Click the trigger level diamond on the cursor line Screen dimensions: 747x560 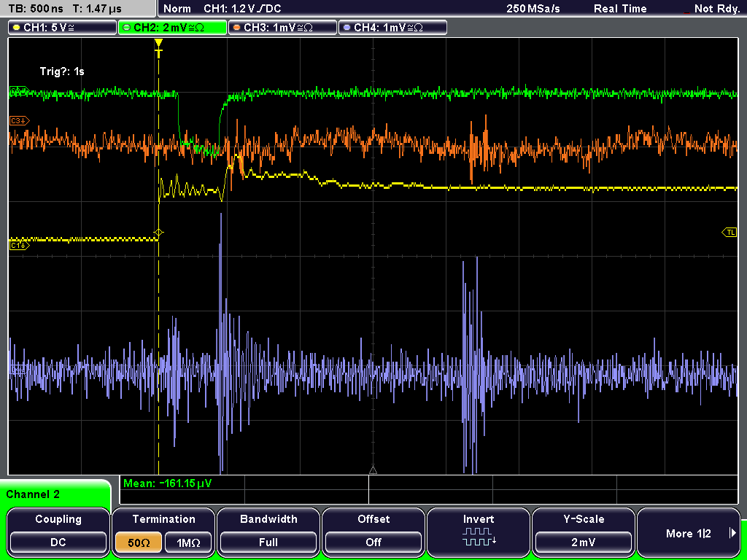tap(158, 233)
